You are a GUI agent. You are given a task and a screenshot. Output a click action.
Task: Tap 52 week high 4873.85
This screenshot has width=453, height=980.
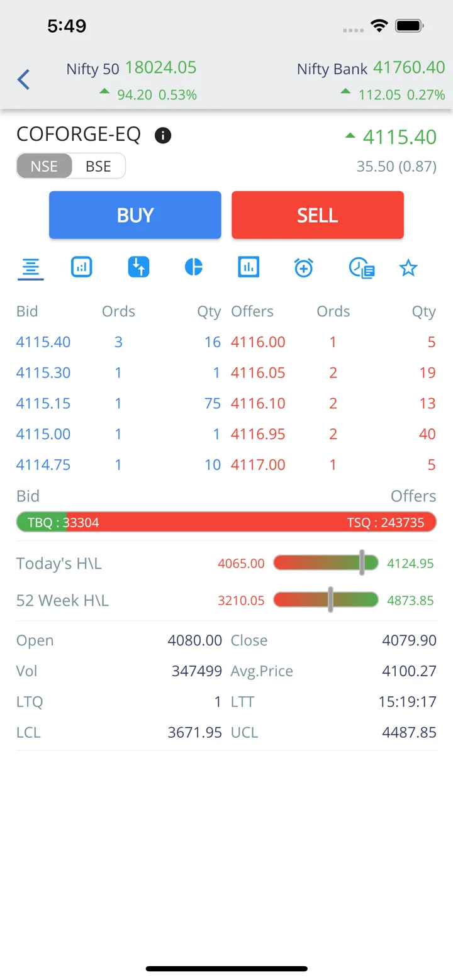coord(410,601)
